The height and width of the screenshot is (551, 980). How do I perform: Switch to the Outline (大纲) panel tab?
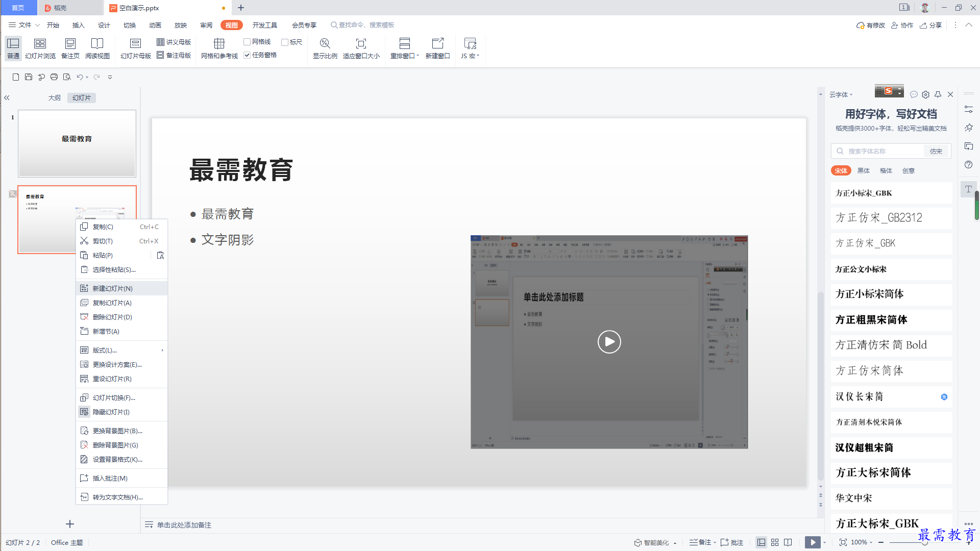[55, 97]
